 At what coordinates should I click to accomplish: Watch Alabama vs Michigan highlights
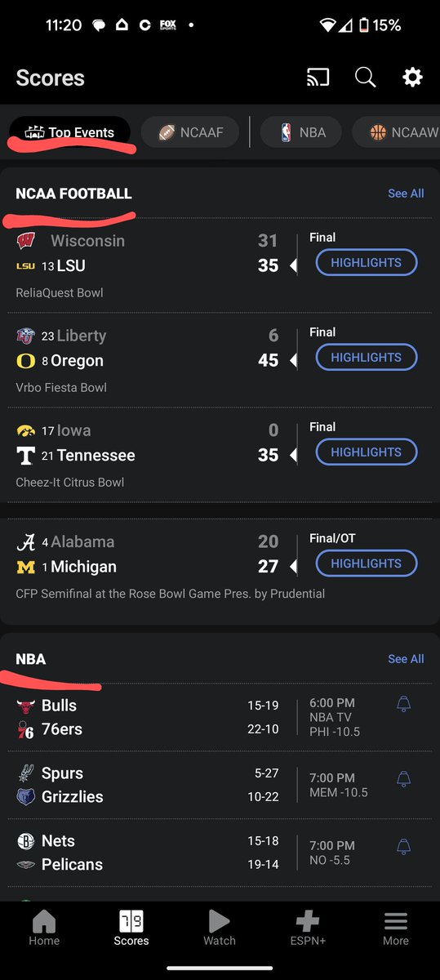pyautogui.click(x=366, y=563)
